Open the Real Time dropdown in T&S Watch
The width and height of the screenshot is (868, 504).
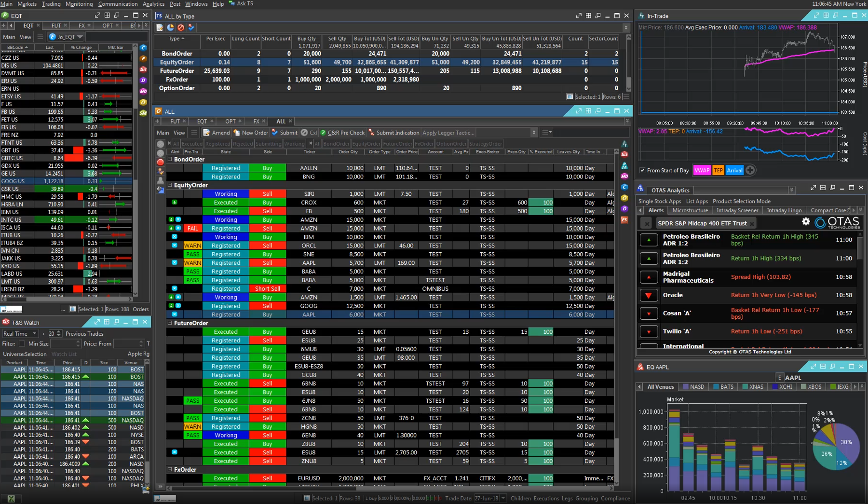(20, 333)
